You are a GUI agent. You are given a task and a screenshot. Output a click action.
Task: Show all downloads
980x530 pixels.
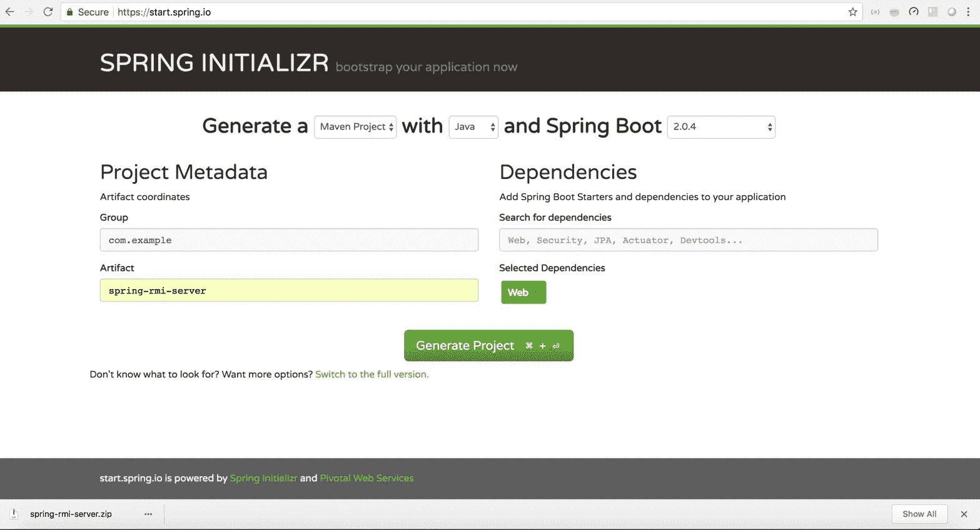pos(919,514)
